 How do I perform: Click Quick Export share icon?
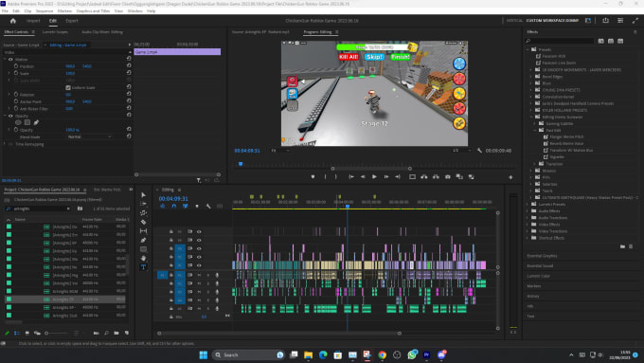coord(605,20)
